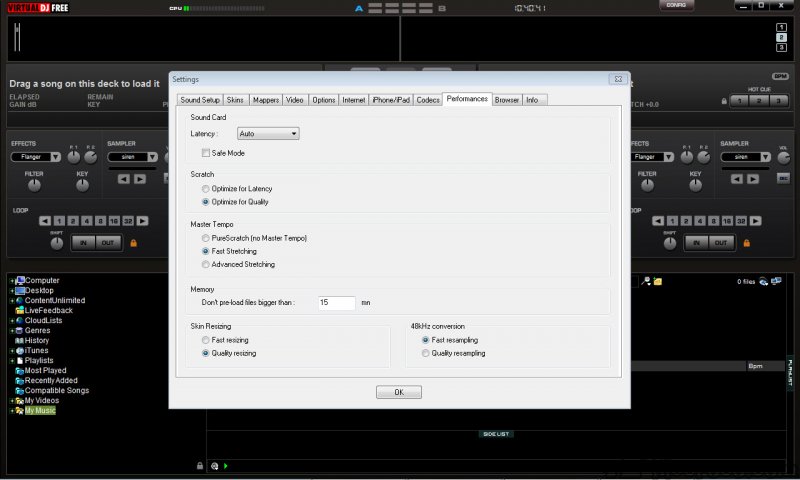Image resolution: width=800 pixels, height=480 pixels.
Task: Select the LiveFeedback folder
Action: [48, 311]
